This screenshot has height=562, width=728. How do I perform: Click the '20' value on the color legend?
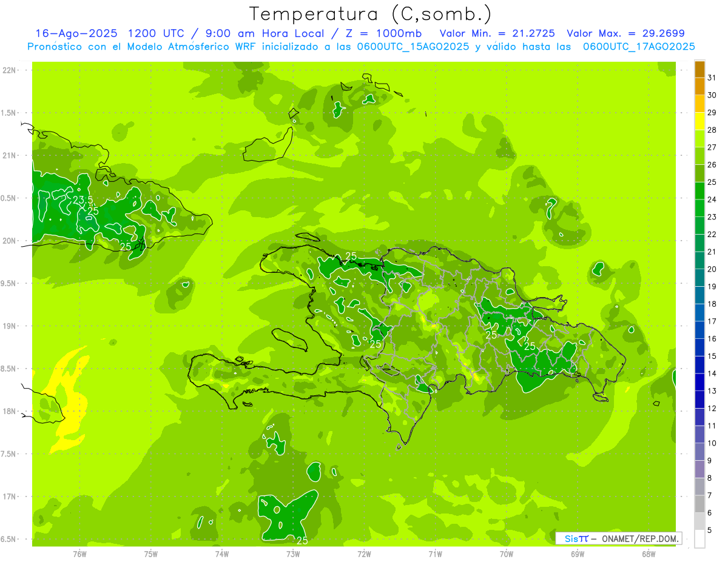point(712,269)
